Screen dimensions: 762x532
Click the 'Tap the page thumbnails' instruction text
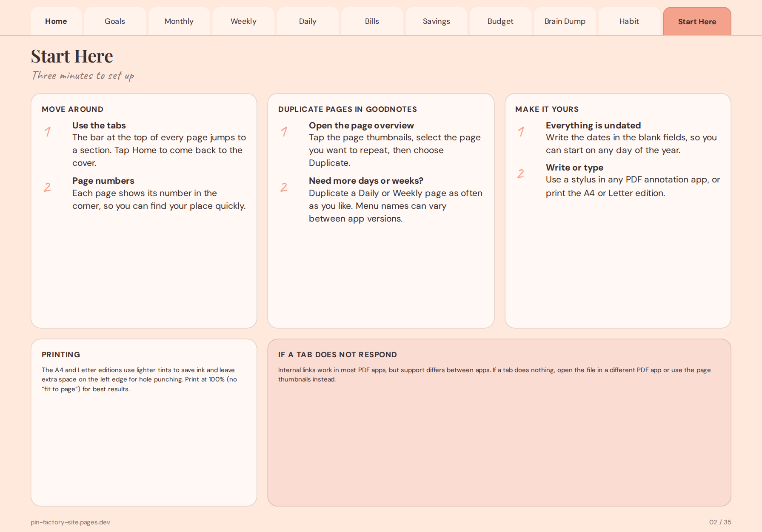(x=394, y=150)
